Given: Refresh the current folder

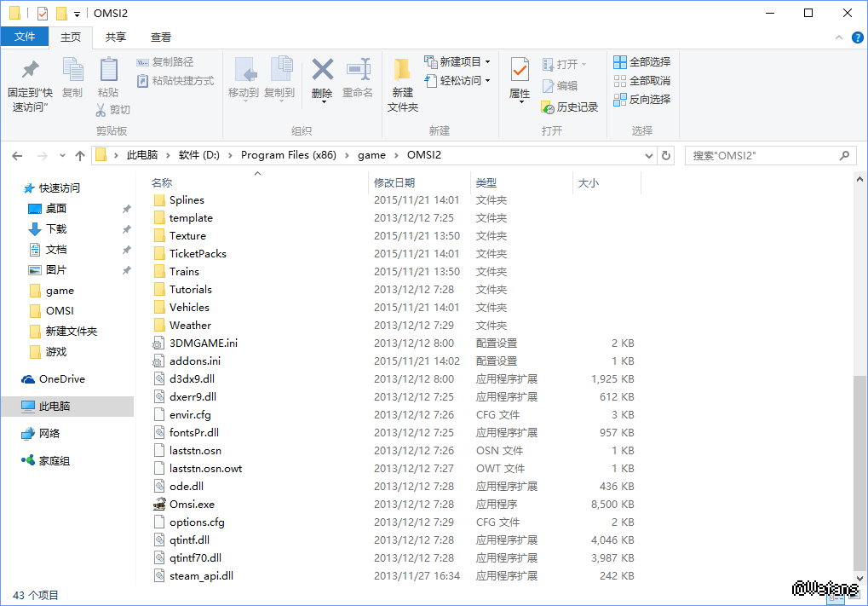Looking at the screenshot, I should coord(666,156).
